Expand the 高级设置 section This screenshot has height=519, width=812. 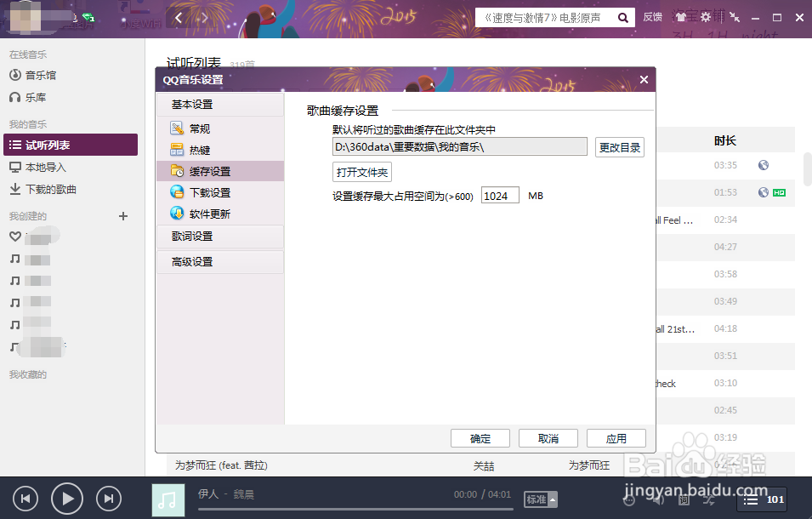coord(220,262)
